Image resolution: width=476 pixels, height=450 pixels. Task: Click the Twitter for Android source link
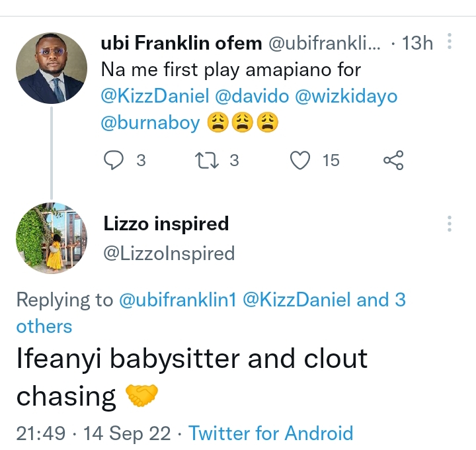tap(271, 433)
